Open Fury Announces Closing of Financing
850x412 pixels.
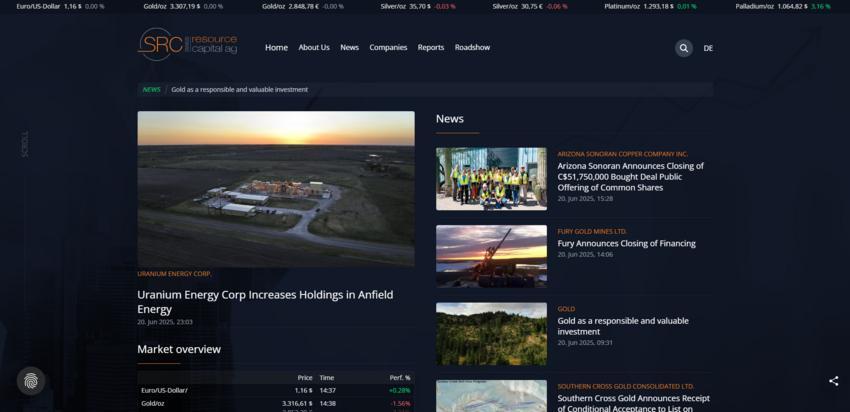(626, 243)
